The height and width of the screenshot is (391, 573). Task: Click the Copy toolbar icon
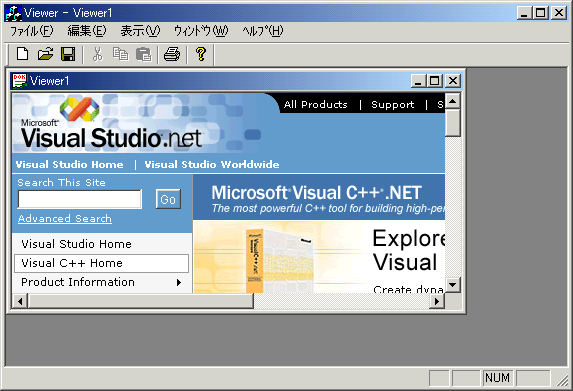pos(120,54)
